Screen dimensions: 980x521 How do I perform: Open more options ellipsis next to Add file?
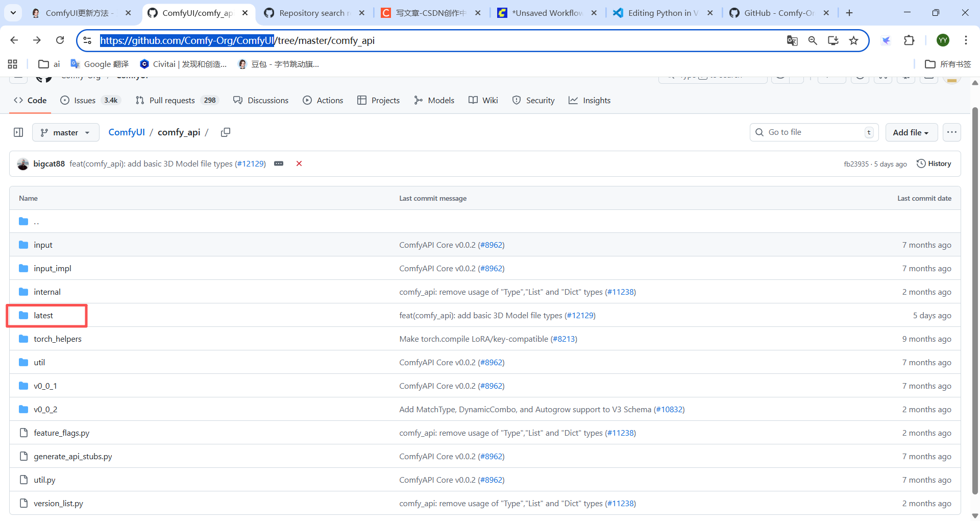[x=951, y=132]
